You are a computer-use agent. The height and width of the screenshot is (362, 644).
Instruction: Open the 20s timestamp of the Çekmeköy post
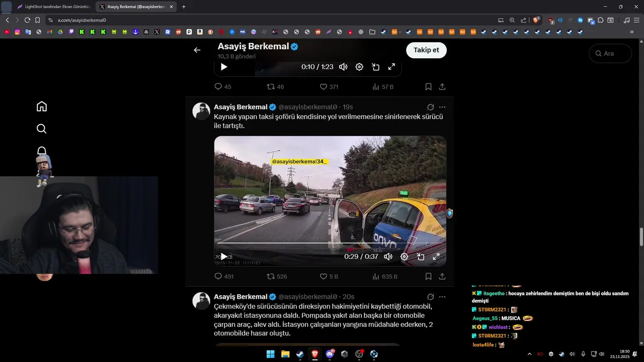point(348,297)
